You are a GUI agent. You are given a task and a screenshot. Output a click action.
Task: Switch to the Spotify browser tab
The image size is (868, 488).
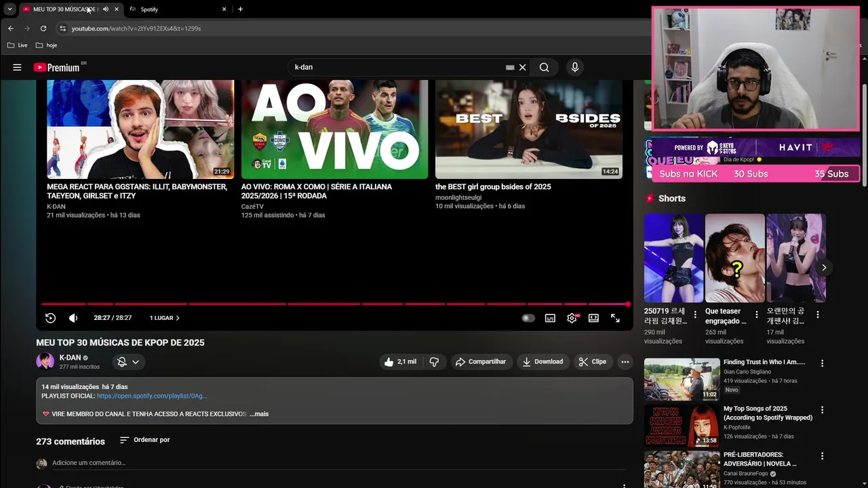[x=178, y=9]
